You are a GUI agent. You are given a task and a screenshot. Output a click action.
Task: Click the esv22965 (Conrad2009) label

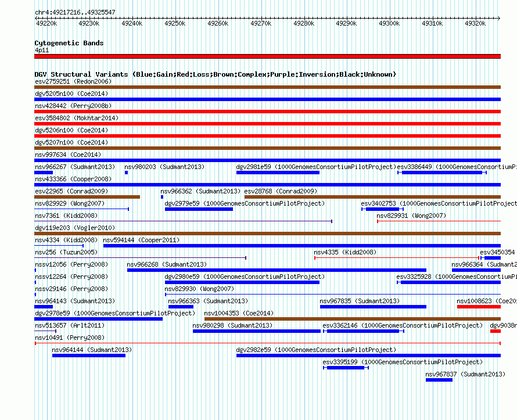(x=71, y=191)
